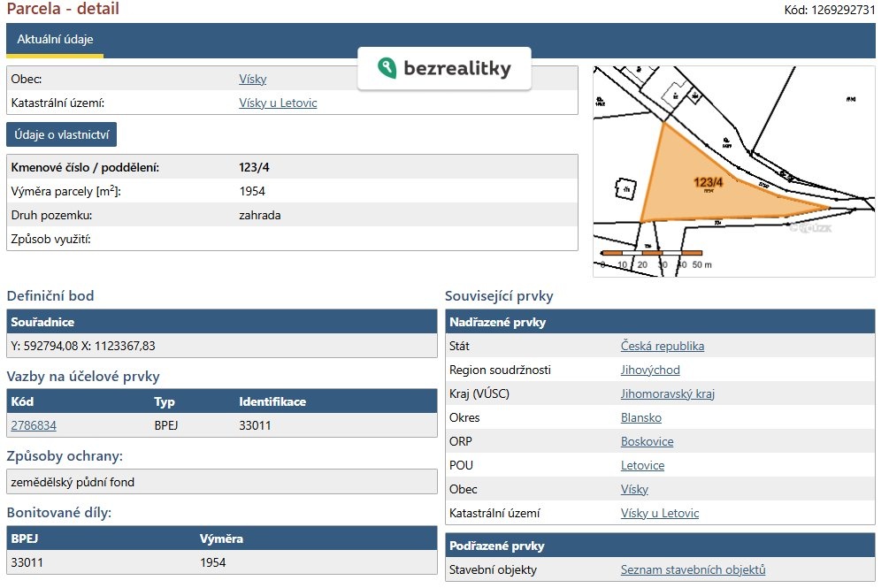This screenshot has width=889, height=588.
Task: Click the bezrealitky logo icon
Action: pyautogui.click(x=387, y=68)
